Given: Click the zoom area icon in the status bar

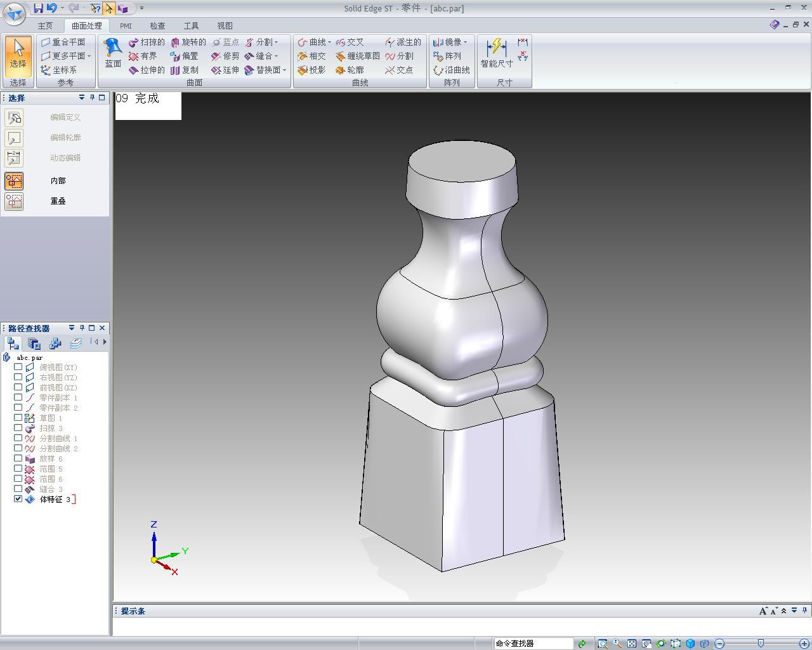Looking at the screenshot, I should (x=603, y=644).
